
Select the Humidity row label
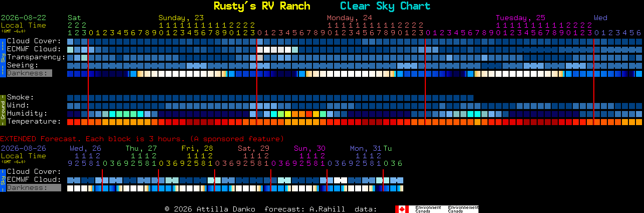(x=27, y=114)
